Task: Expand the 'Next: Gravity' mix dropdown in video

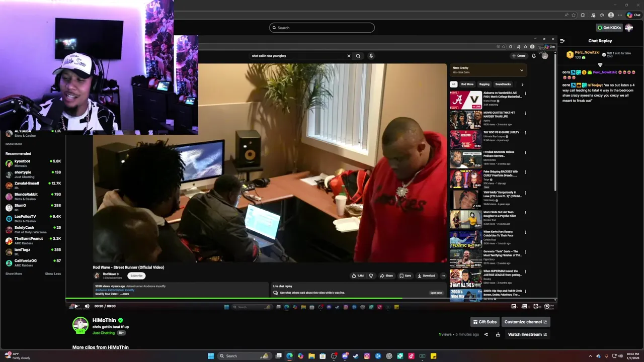Action: tap(522, 70)
